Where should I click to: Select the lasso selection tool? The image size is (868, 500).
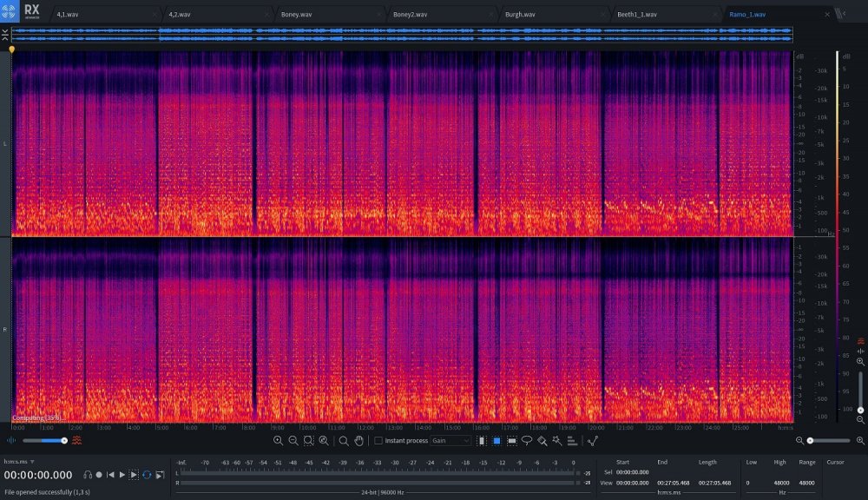tap(527, 441)
